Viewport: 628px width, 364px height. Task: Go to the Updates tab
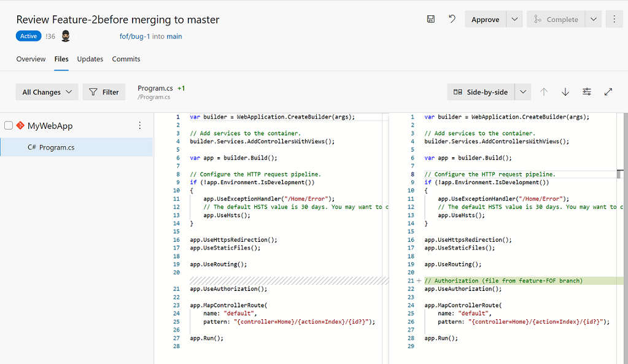click(90, 59)
